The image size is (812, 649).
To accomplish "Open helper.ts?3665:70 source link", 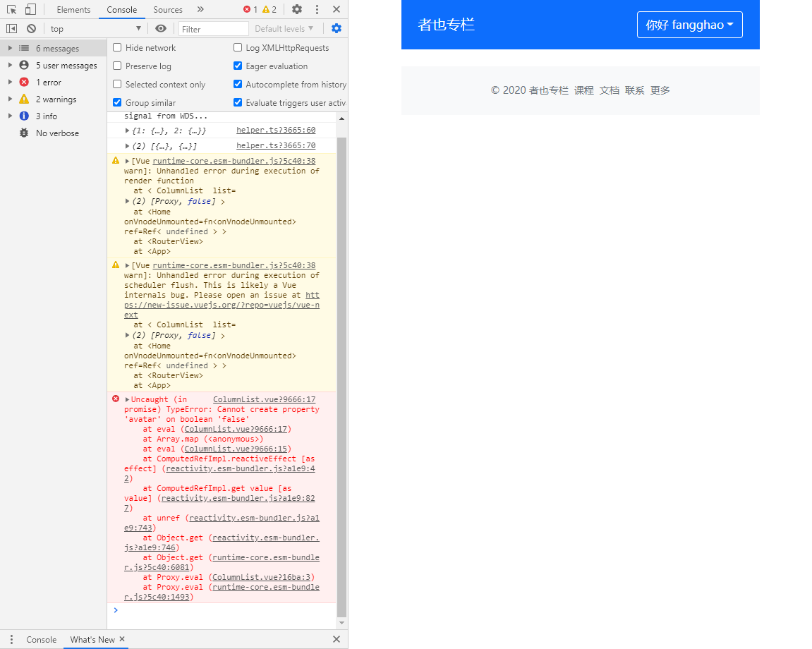I will (x=276, y=145).
